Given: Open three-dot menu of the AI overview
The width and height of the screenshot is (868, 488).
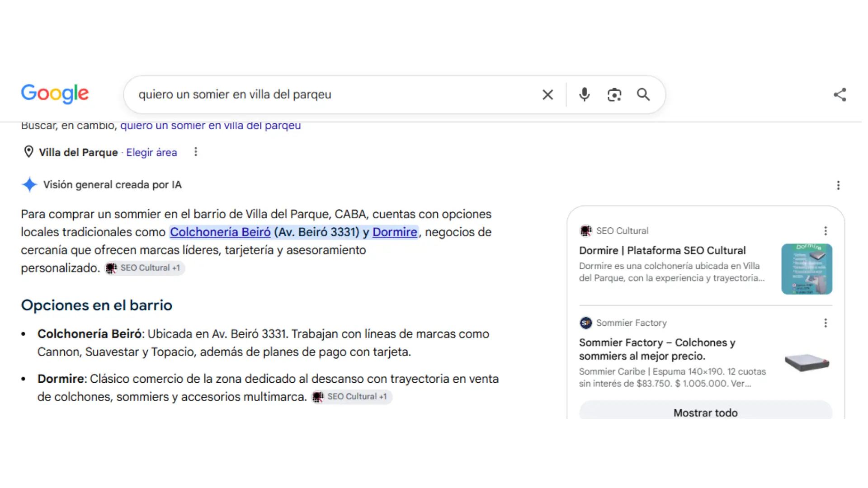Looking at the screenshot, I should 838,185.
